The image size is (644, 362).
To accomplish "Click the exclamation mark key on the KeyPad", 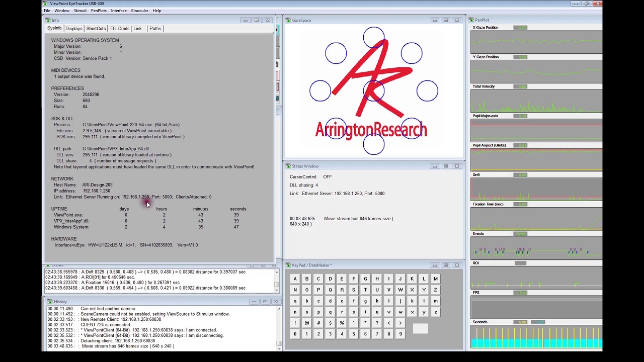I will pos(295,323).
